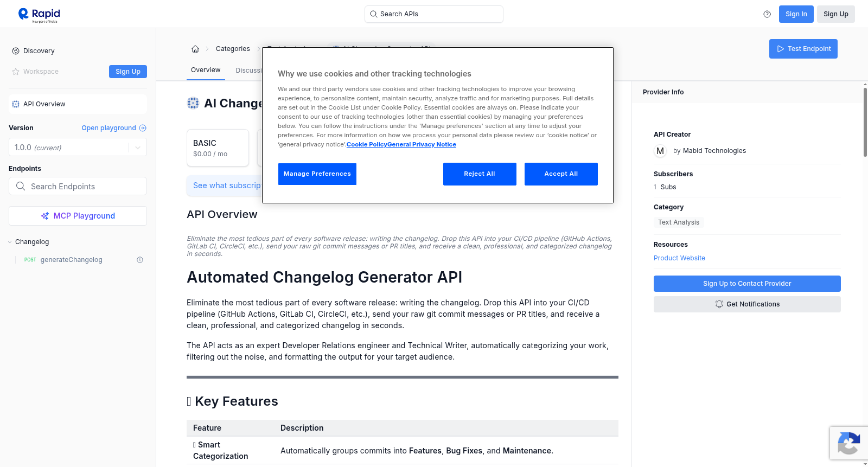Screen dimensions: 868x467
Task: Select the BASIC plan card
Action: click(x=218, y=148)
